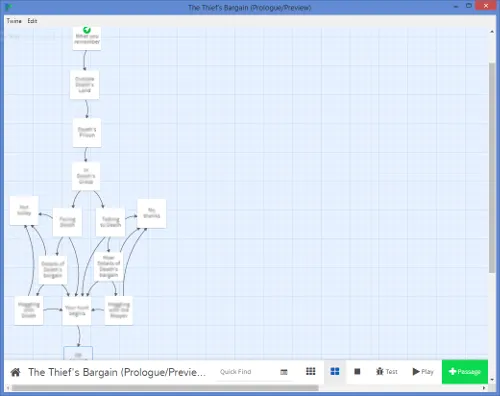Select the 'No thanks' passage
500x396 pixels.
coord(152,213)
